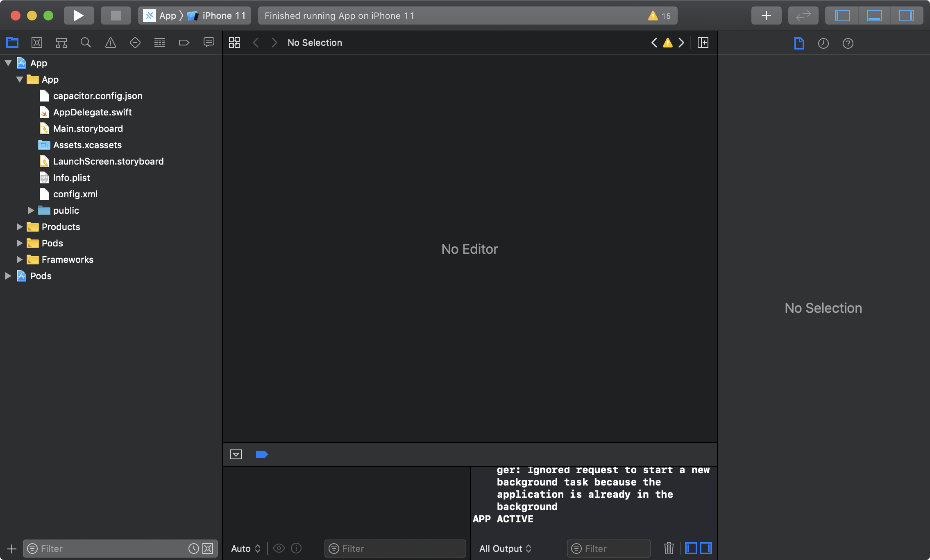Click the 15 warnings indicator
Viewport: 930px width, 560px height.
(658, 16)
